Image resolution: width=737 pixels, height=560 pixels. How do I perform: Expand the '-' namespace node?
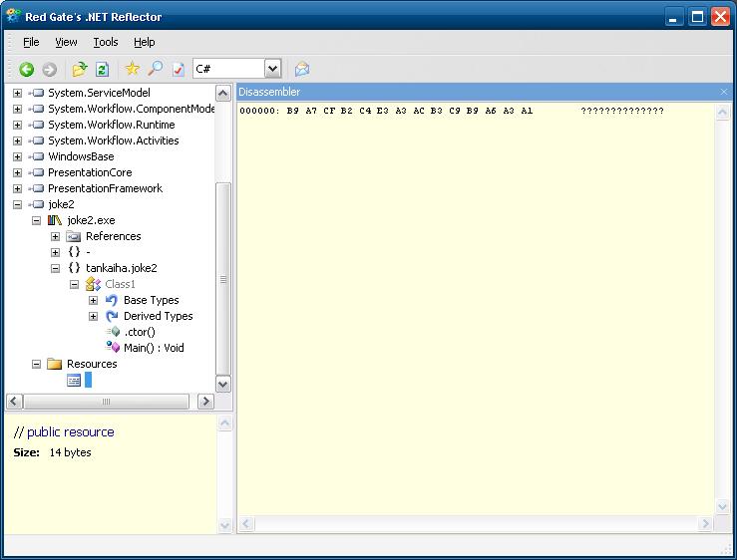pyautogui.click(x=56, y=253)
